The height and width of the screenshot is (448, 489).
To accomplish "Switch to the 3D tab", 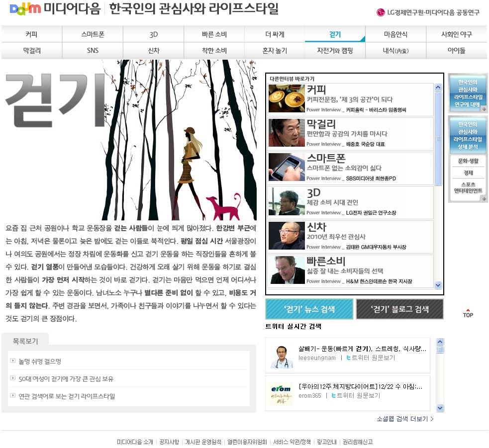I will (153, 34).
